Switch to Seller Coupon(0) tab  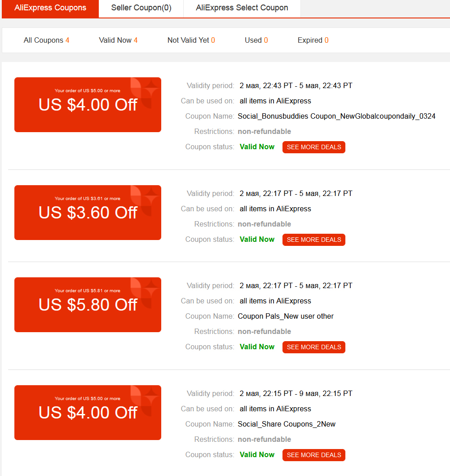click(x=141, y=8)
